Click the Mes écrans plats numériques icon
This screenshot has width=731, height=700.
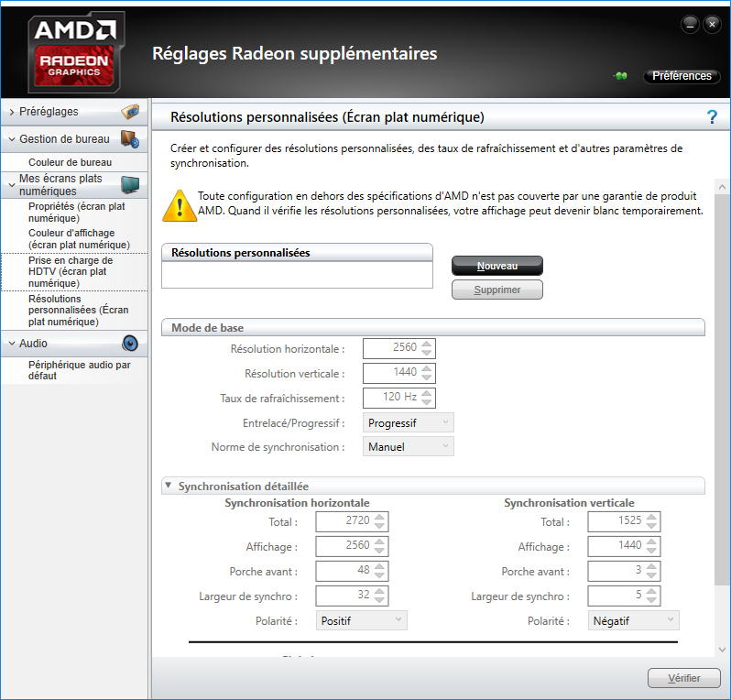coord(130,185)
